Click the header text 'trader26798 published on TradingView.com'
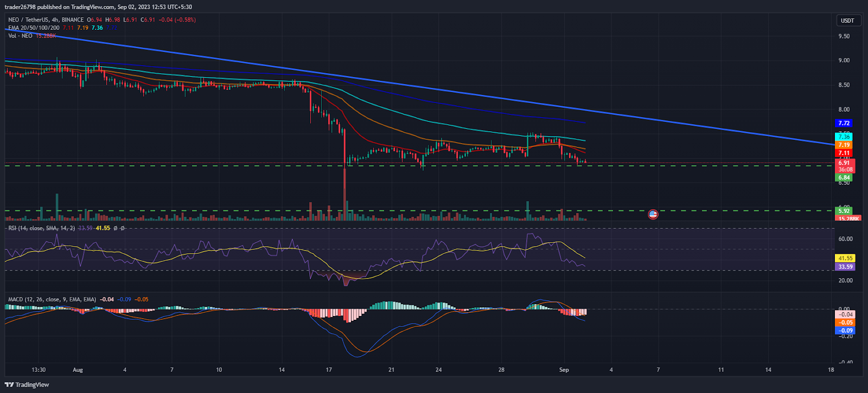This screenshot has height=393, width=868. 60,7
